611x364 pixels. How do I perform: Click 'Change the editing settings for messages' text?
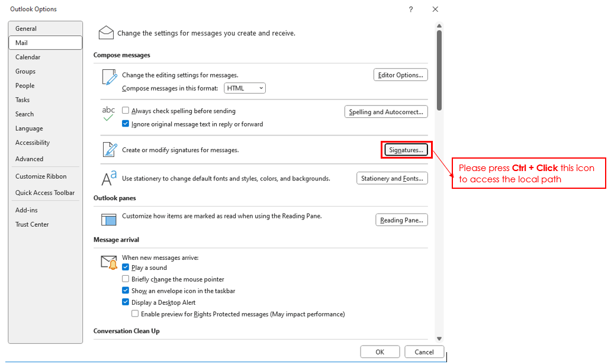[180, 75]
